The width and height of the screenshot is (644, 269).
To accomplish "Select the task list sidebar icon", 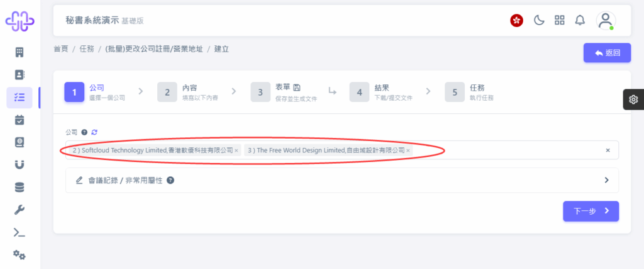I will [x=19, y=98].
